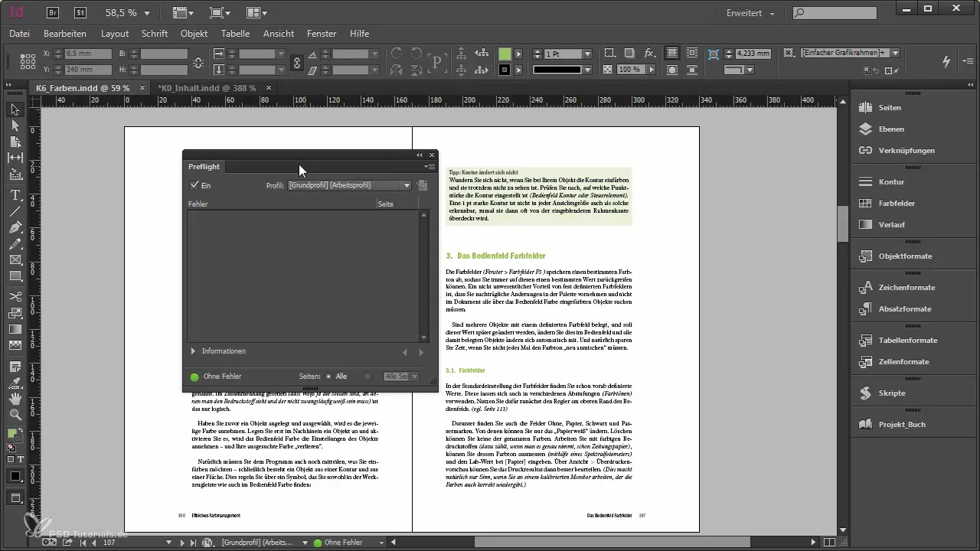Image resolution: width=980 pixels, height=551 pixels.
Task: Uncheck the Preflight 'Ein' checkbox
Action: (194, 185)
